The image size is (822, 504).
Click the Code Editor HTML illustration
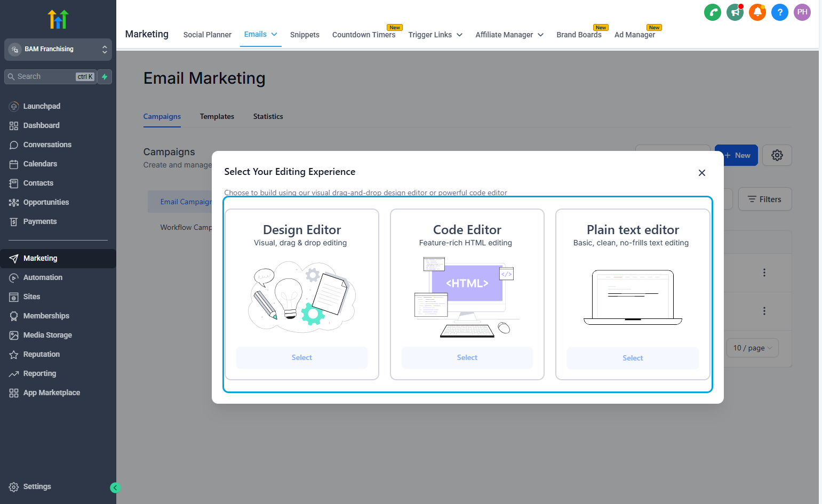(467, 297)
